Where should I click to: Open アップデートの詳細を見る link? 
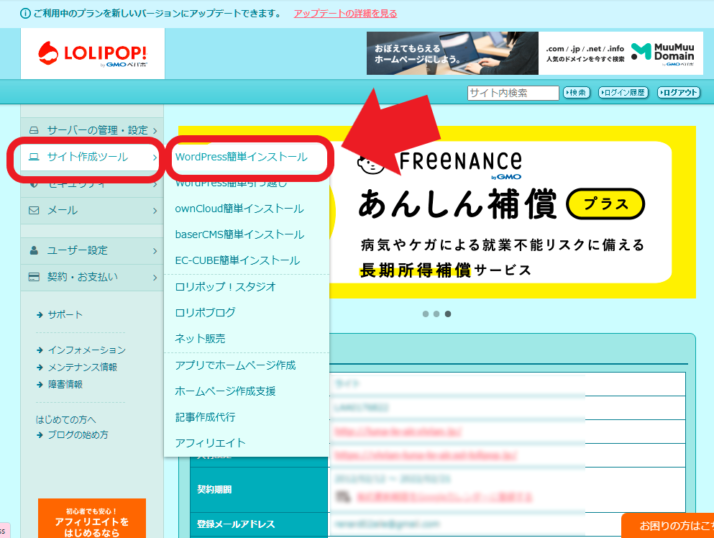point(345,14)
